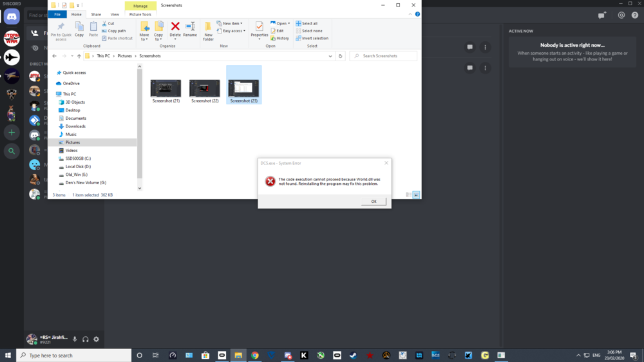Click the Copy icon in Clipboard group
644x362 pixels.
(x=79, y=30)
